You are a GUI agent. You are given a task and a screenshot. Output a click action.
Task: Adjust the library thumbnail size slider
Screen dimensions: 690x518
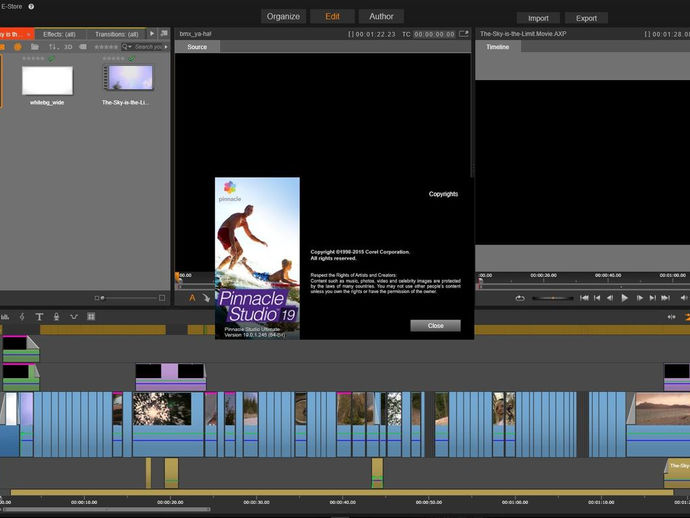(128, 298)
